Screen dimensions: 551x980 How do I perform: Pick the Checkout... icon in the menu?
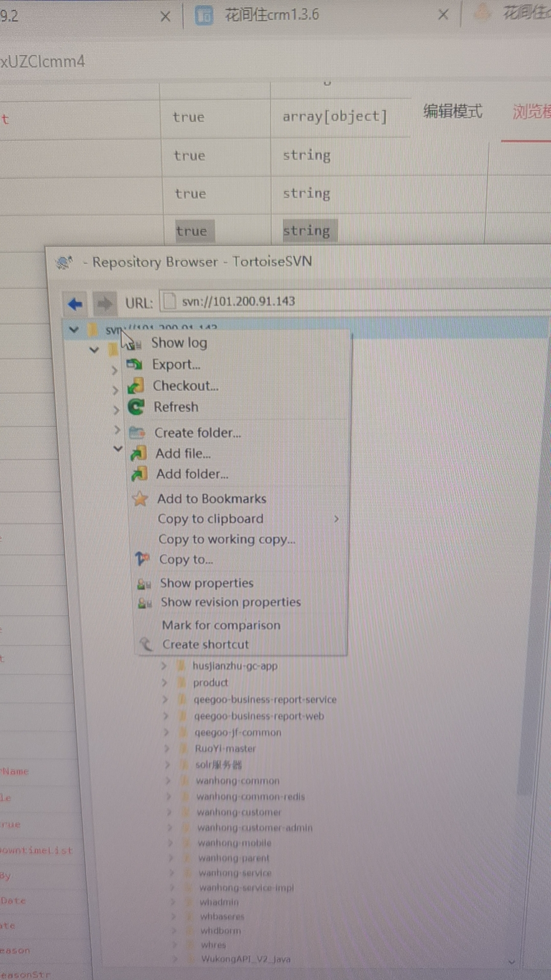pyautogui.click(x=135, y=386)
